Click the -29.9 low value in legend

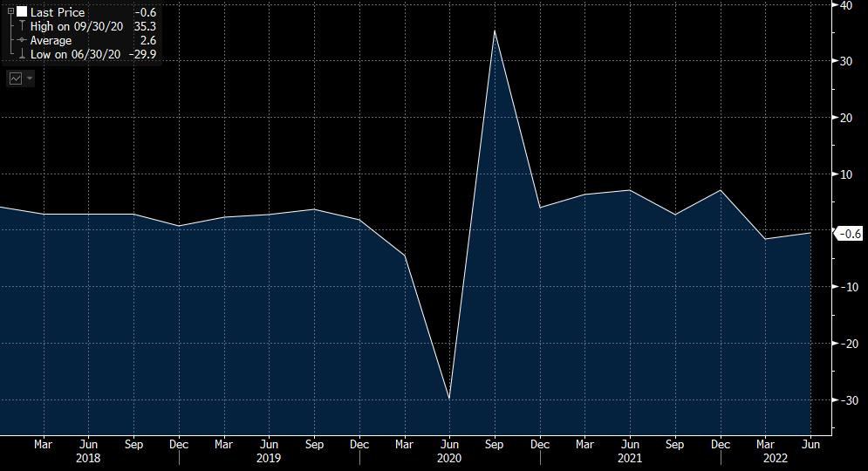142,54
